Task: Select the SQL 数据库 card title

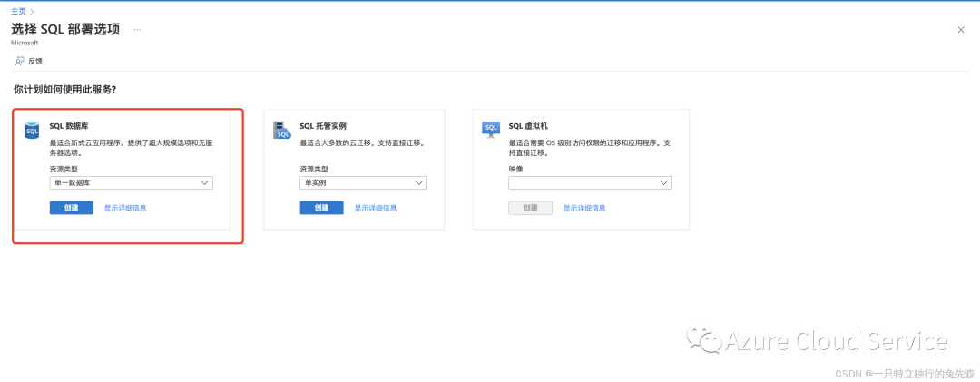Action: [x=69, y=125]
